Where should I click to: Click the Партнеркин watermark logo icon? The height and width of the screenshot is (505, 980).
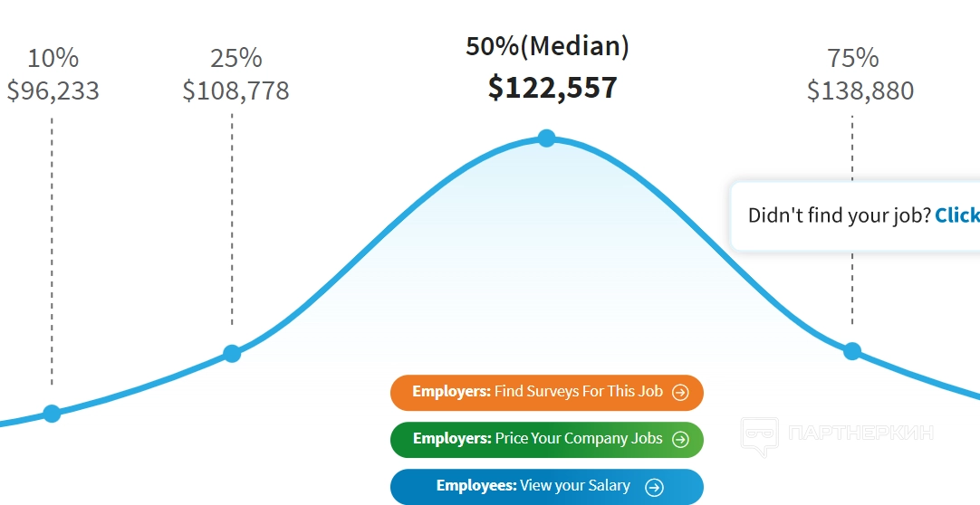(759, 435)
